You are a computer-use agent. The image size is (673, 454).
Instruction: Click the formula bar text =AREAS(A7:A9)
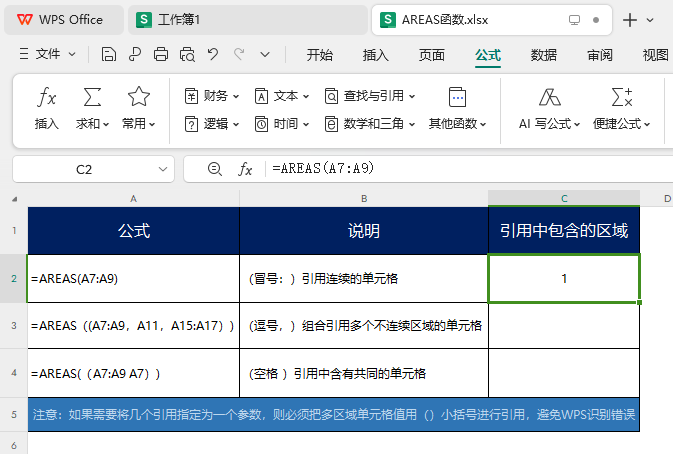pos(323,168)
